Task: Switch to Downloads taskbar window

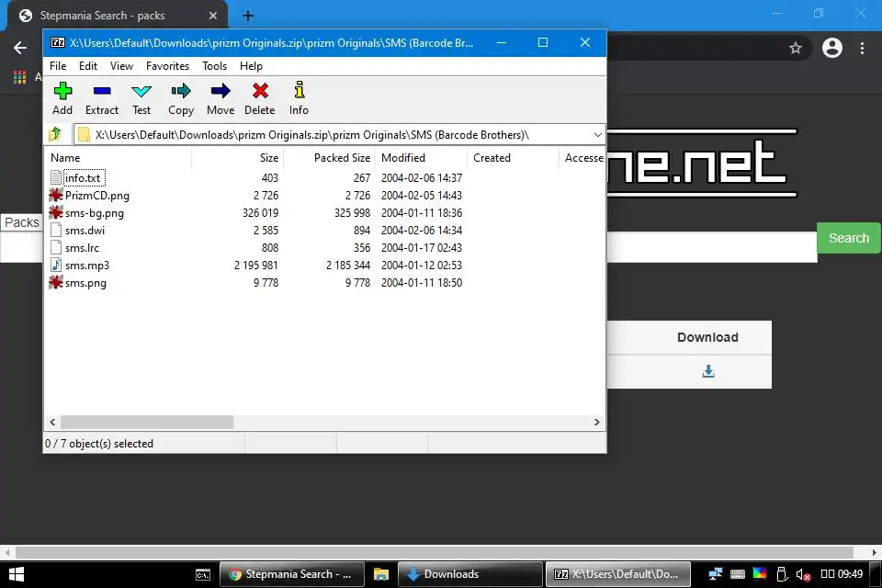Action: point(470,574)
